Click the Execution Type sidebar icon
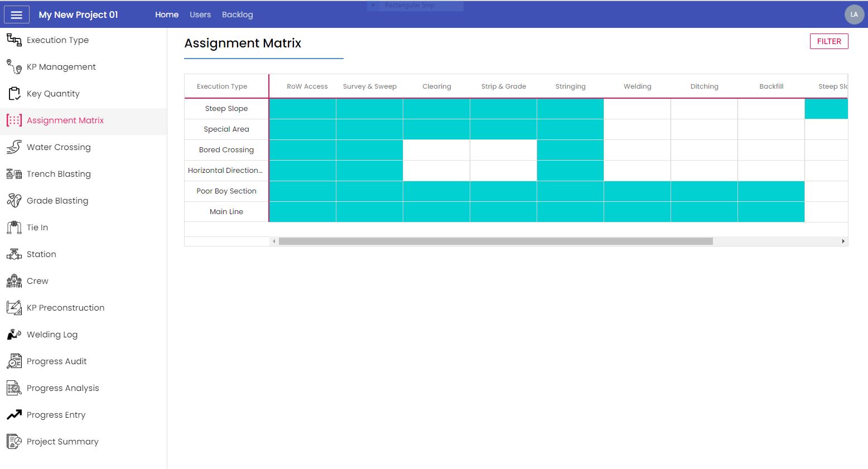868x469 pixels. [x=14, y=40]
